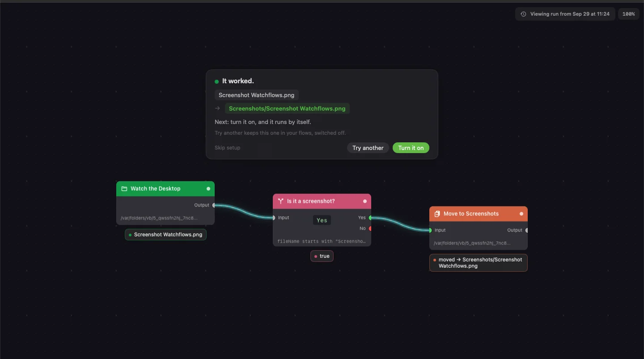
Task: Click the green dot beside It worked.
Action: tap(217, 81)
